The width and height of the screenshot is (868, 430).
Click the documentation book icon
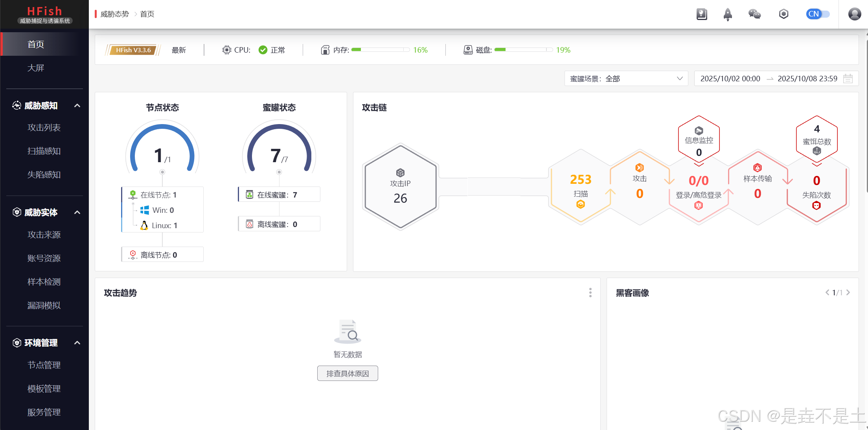coord(702,14)
